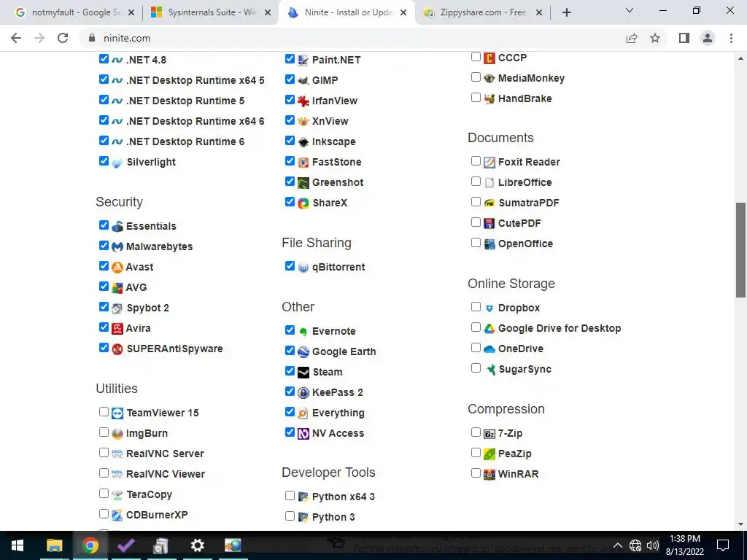Click the taskbar volume icon
The width and height of the screenshot is (747, 560).
point(653,545)
